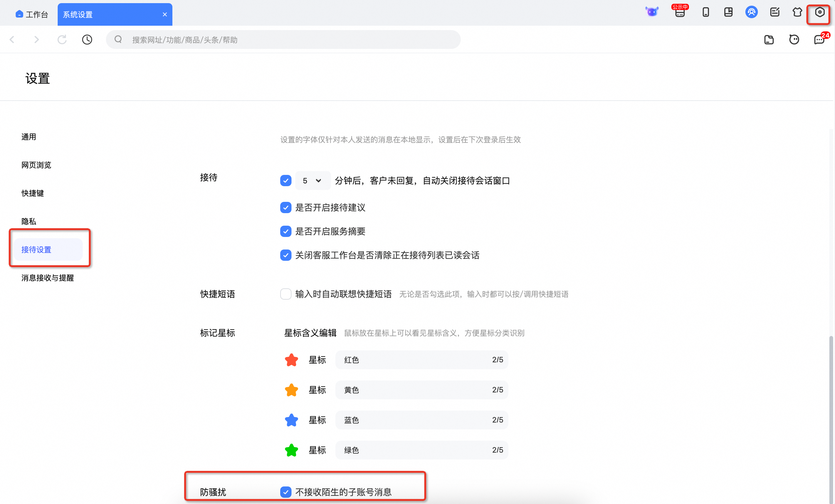Screen dimensions: 835x504
Task: Edit the 绿色 star label field
Action: point(422,450)
